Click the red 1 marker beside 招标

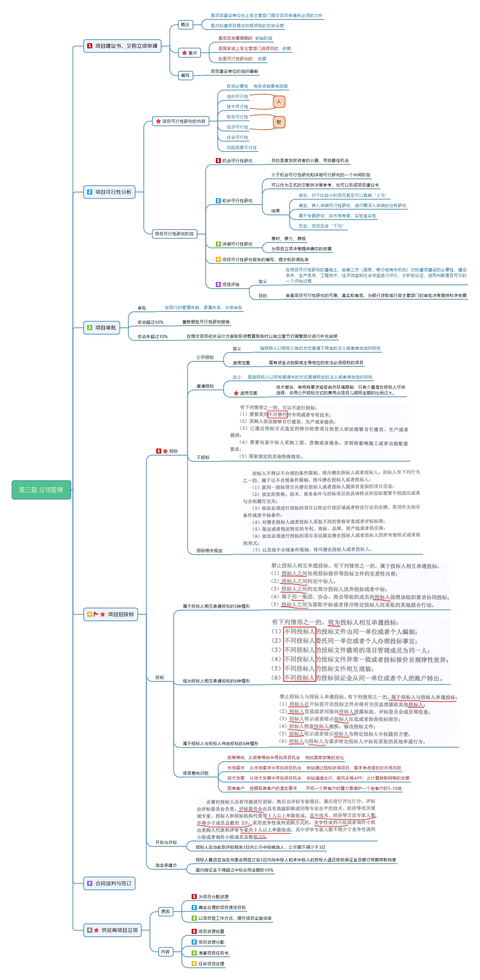(x=159, y=452)
